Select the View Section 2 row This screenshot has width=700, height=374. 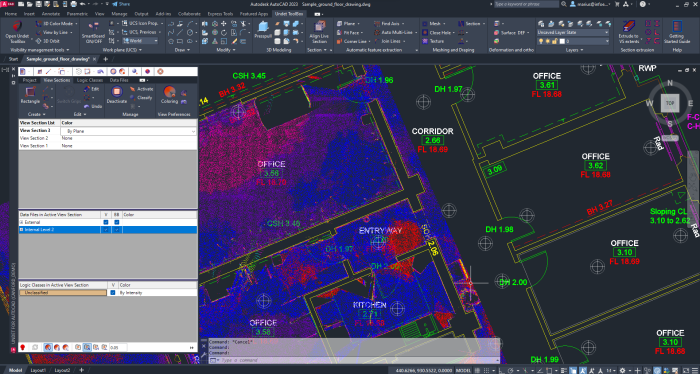[x=108, y=138]
